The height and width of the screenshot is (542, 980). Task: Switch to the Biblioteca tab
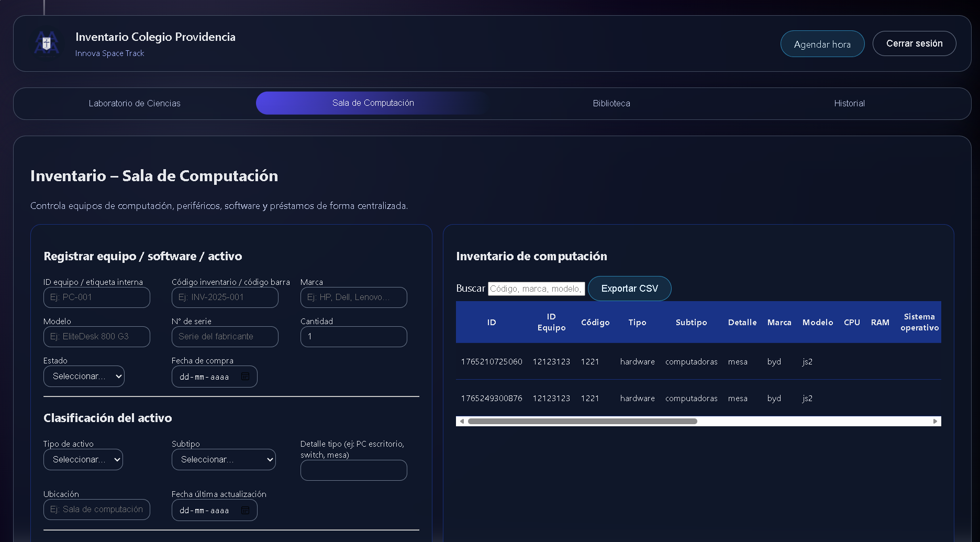611,103
